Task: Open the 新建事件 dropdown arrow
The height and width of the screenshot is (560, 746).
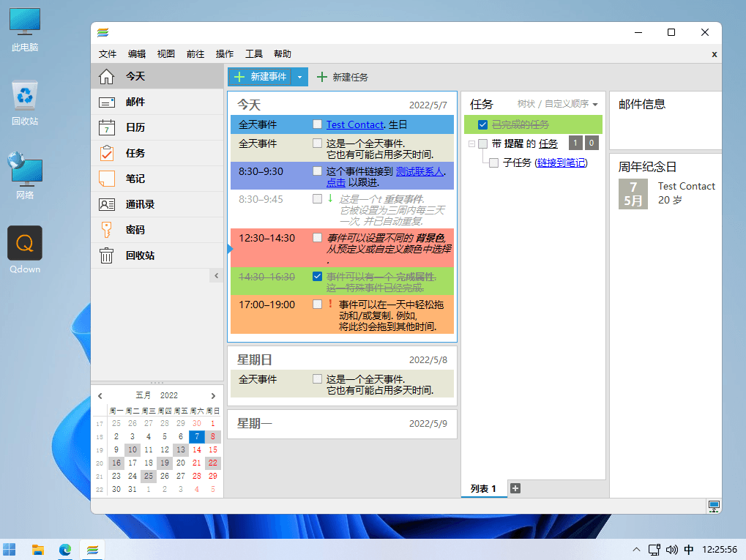Action: point(299,77)
